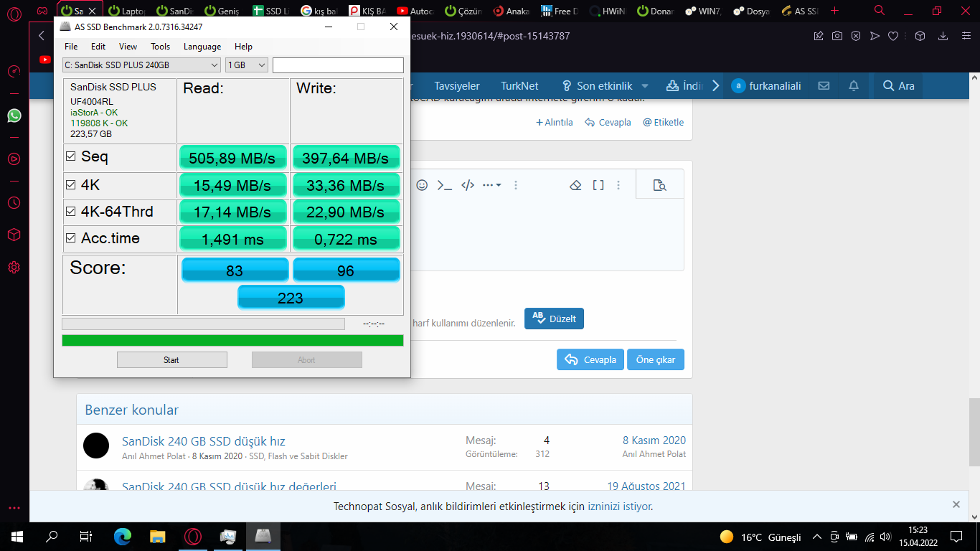Open the Tools menu in AS SSD

(160, 47)
